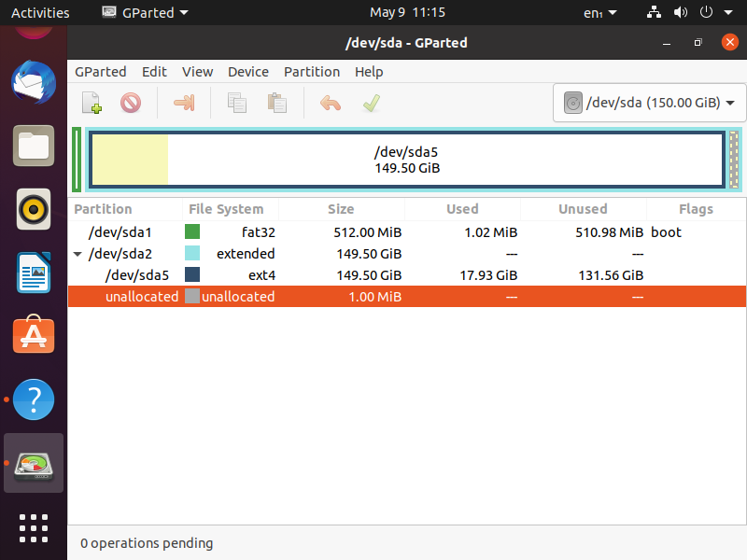
Task: Open the /dev/sda device dropdown
Action: (649, 103)
